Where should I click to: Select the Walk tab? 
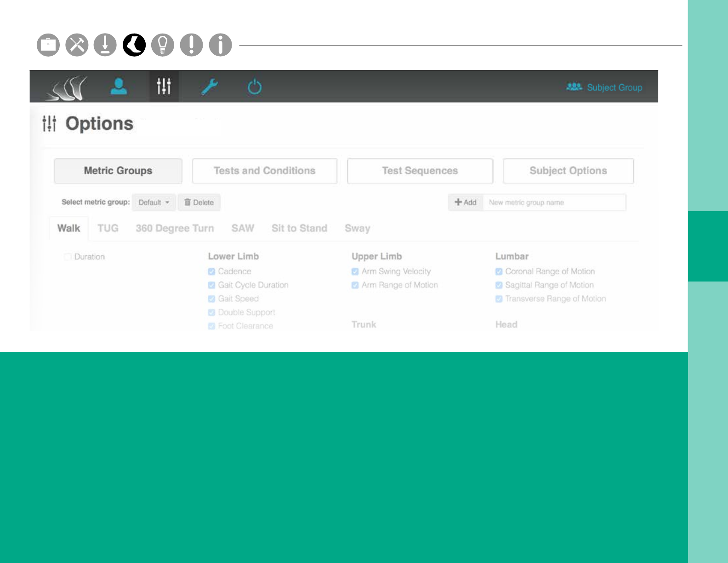pyautogui.click(x=68, y=228)
